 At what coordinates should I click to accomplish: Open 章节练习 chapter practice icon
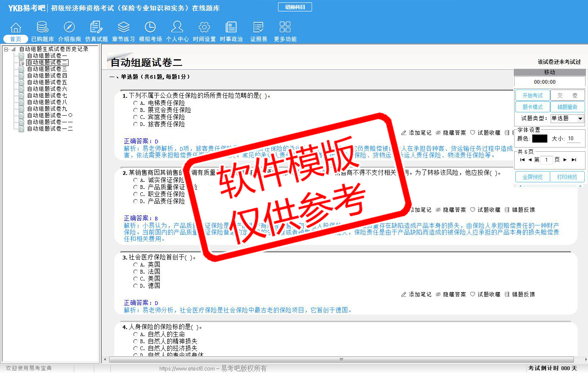123,28
